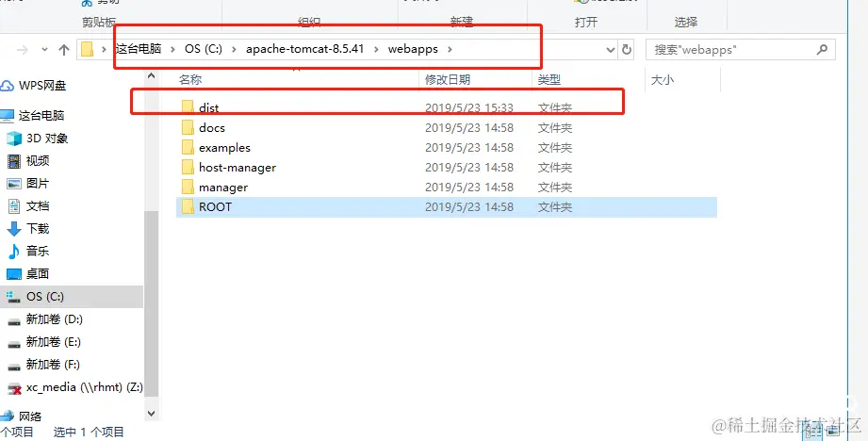Navigate to 这台电脑 in breadcrumb
This screenshot has height=441, width=868.
pyautogui.click(x=139, y=49)
